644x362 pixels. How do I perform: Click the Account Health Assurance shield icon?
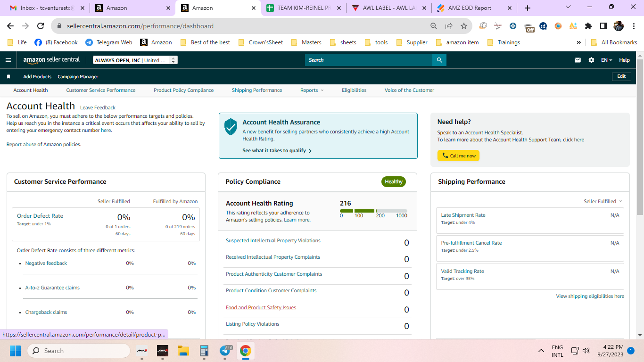231,127
